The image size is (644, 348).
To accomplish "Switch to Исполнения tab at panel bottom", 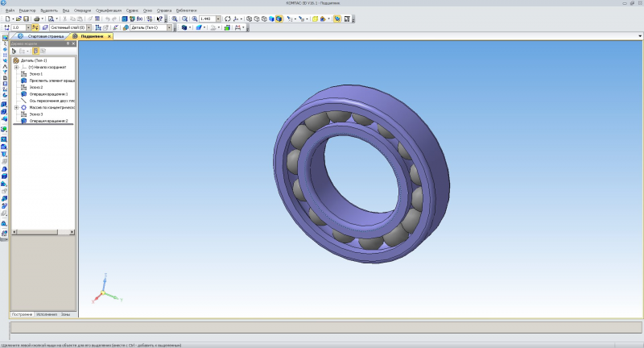I will (47, 314).
